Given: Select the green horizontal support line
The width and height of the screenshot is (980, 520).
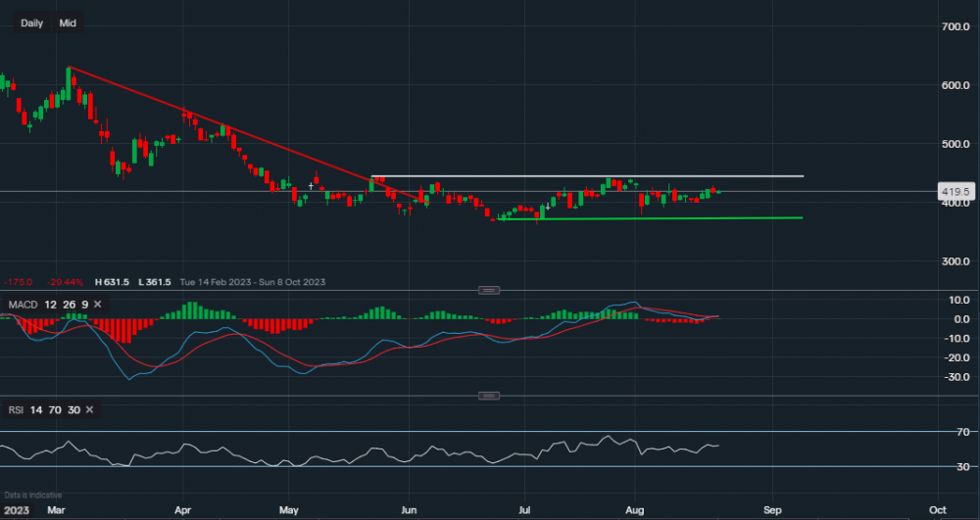Looking at the screenshot, I should pyautogui.click(x=686, y=218).
